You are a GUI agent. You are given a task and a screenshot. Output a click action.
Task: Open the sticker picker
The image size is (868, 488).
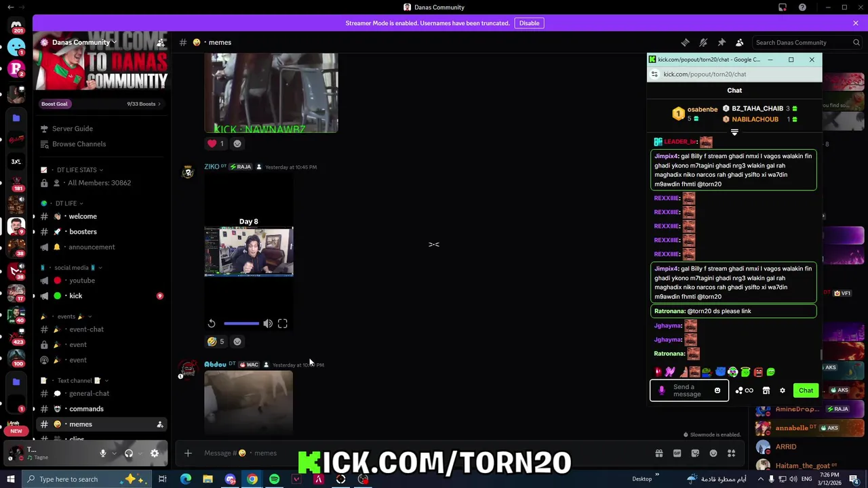(x=695, y=453)
